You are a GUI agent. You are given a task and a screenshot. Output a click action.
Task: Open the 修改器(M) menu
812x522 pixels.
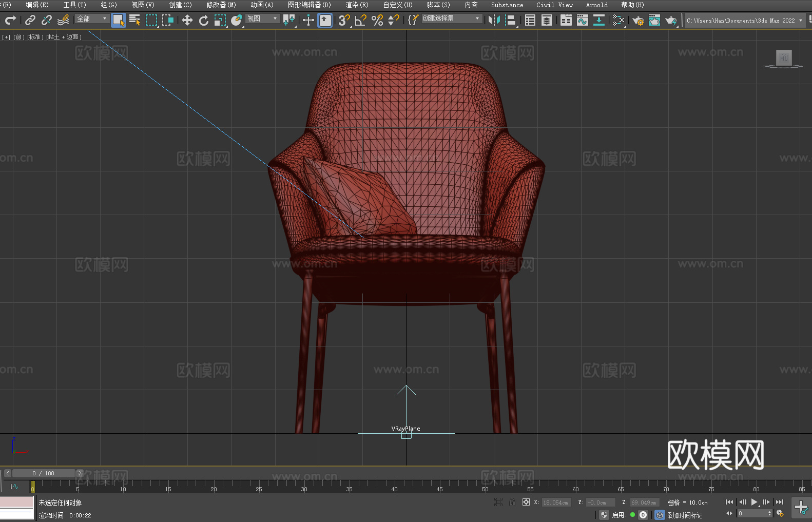(x=221, y=5)
